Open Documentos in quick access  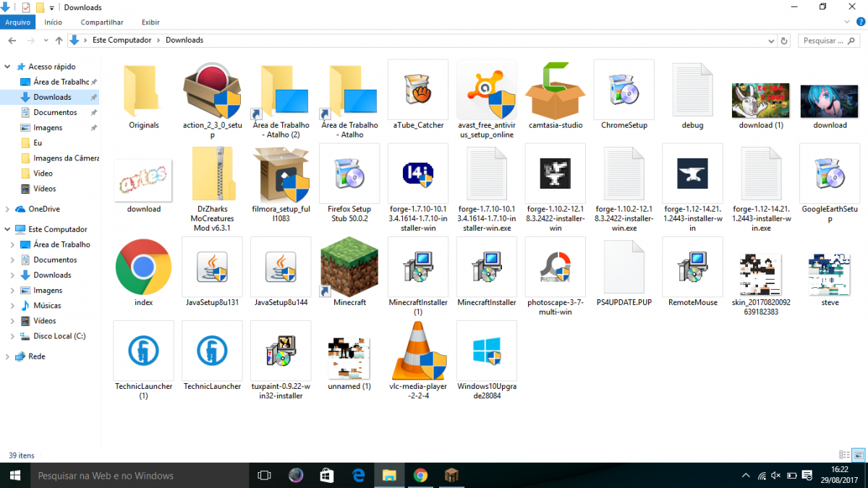[x=55, y=113]
